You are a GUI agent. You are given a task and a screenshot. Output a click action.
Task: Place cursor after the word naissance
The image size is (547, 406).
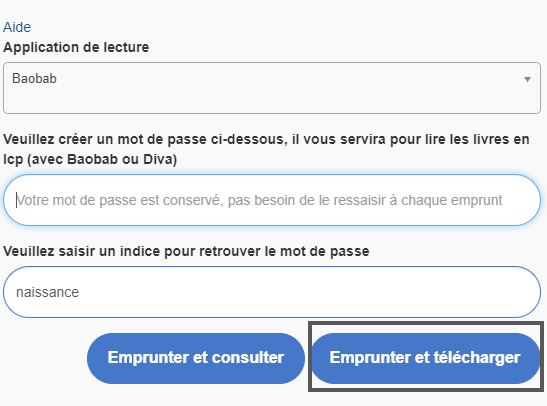click(80, 292)
